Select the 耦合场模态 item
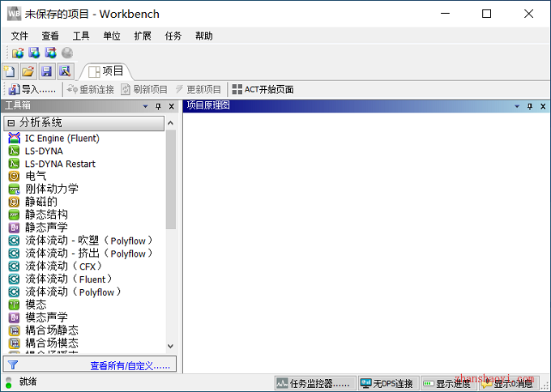This screenshot has width=551, height=392. [x=43, y=343]
